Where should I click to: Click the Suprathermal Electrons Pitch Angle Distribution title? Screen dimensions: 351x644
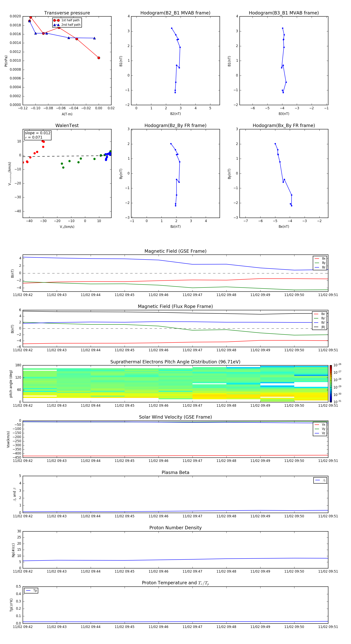(175, 362)
